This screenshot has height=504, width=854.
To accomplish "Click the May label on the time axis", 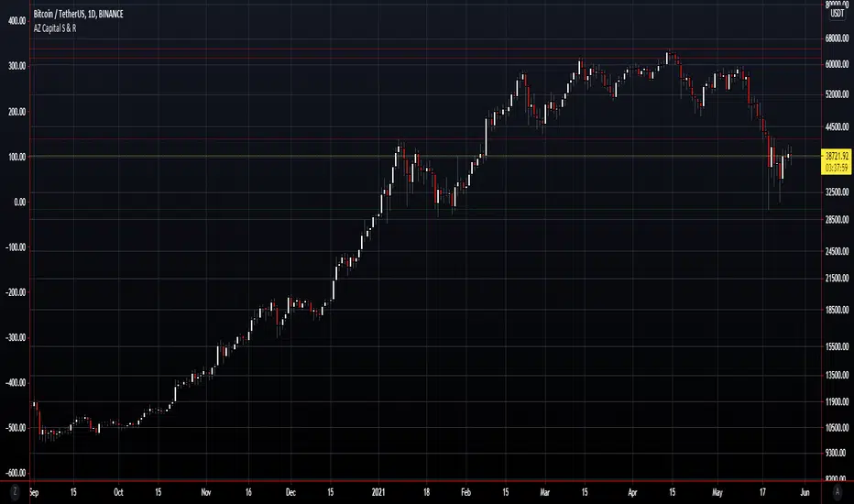I will (x=717, y=493).
